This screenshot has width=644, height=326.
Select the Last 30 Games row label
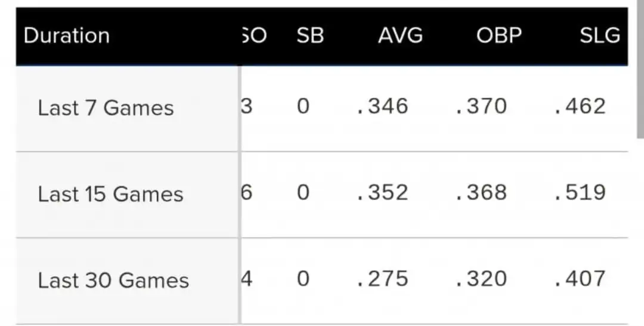click(x=113, y=280)
